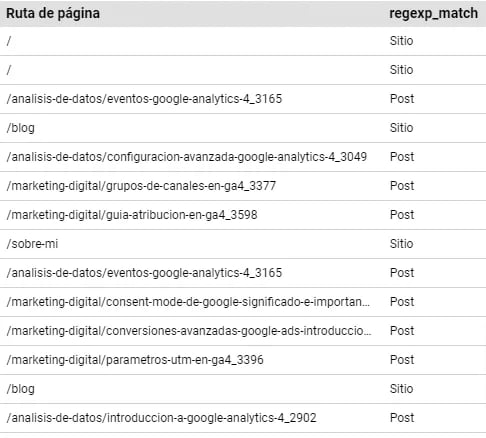Select the configuracion-avanzada-google-analytics-4_3049 path row
486x438 pixels.
243,157
